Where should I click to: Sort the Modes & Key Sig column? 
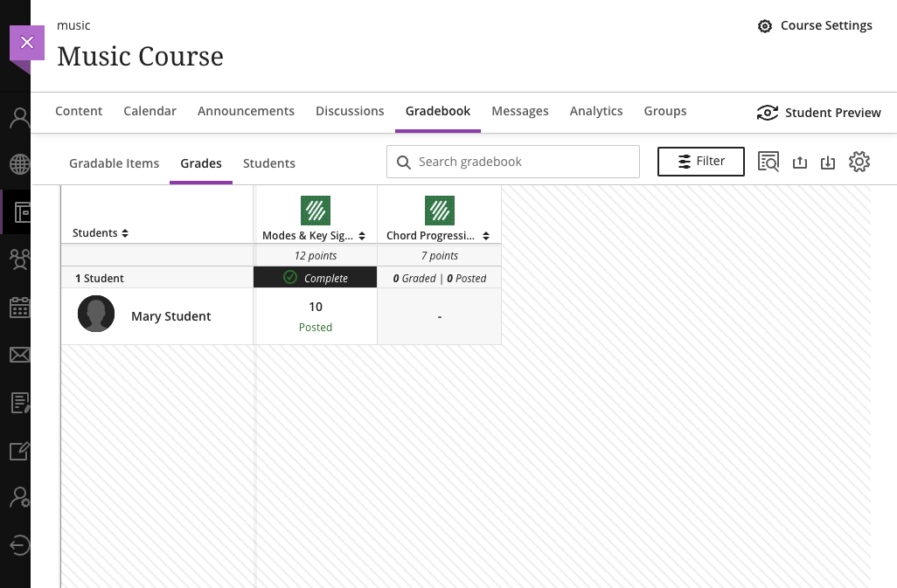point(362,236)
